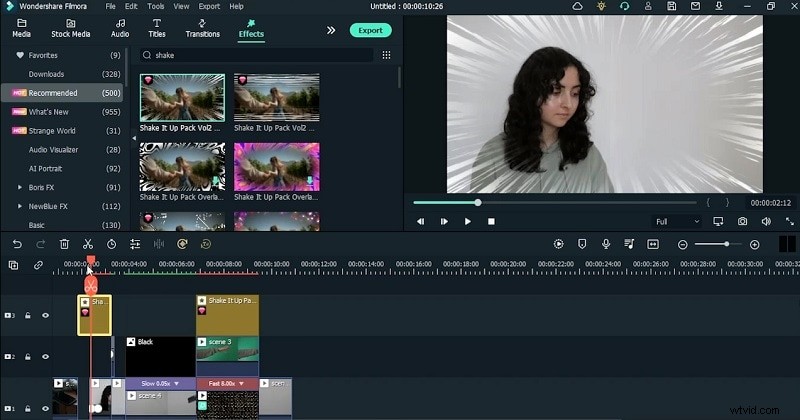Screen dimensions: 800x420
Task: Select the Black clip on track 2
Action: click(160, 356)
